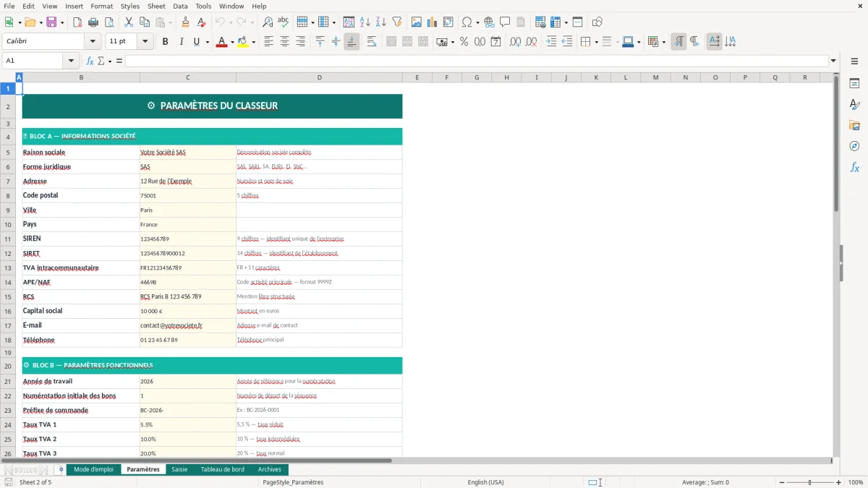Expand the font color dropdown arrow
Viewport: 868px width, 488px height.
tap(231, 42)
